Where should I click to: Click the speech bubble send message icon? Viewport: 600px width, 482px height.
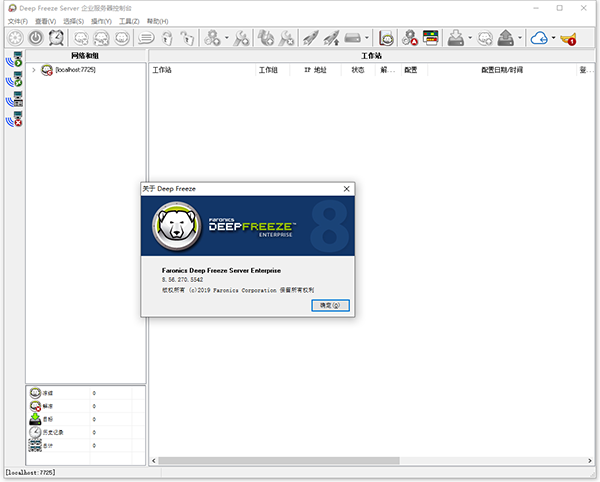pos(146,38)
